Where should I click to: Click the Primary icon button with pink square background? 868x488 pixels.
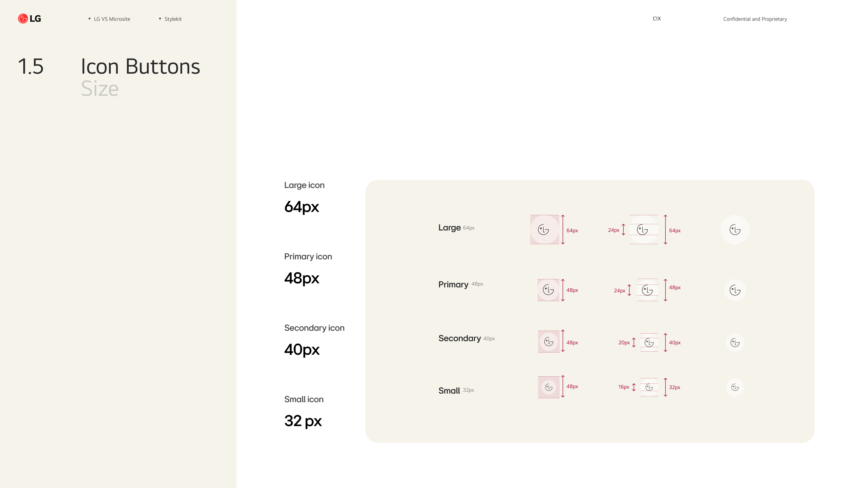click(x=548, y=290)
